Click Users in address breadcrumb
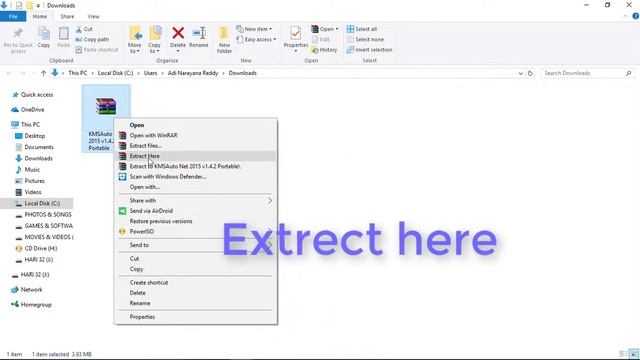The image size is (640, 360). [x=150, y=73]
